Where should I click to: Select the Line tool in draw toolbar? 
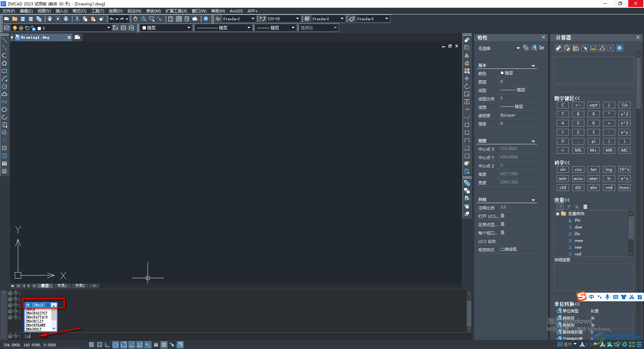[x=4, y=40]
